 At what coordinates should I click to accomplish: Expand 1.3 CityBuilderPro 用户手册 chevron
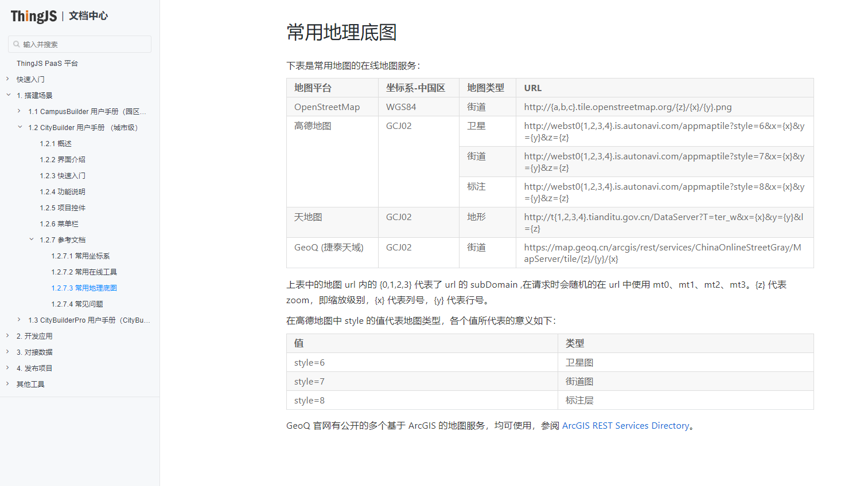(x=19, y=320)
